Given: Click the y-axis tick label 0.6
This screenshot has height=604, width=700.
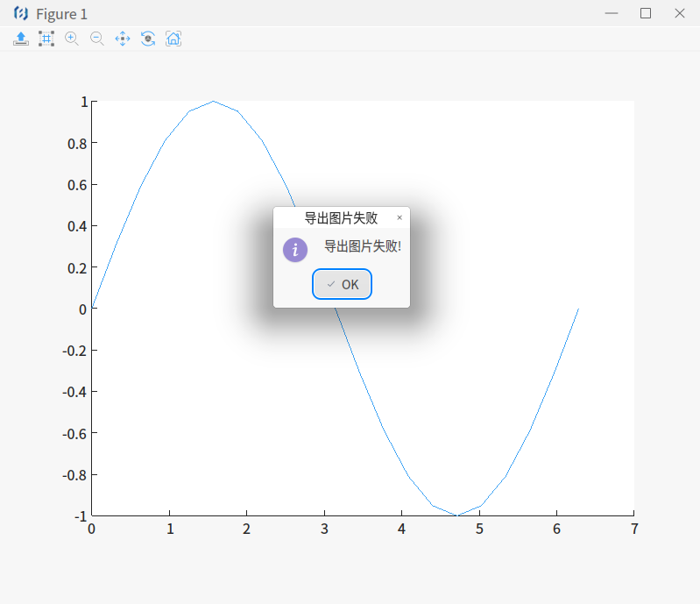Looking at the screenshot, I should [x=76, y=184].
